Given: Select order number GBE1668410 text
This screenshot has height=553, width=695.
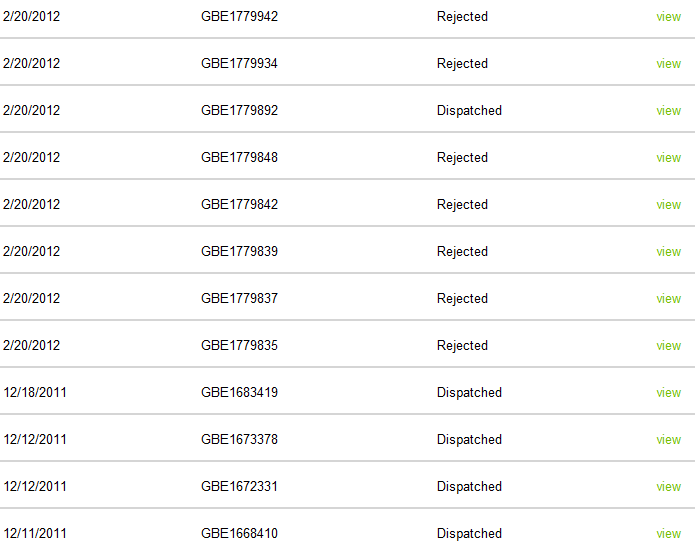Looking at the screenshot, I should [x=239, y=533].
